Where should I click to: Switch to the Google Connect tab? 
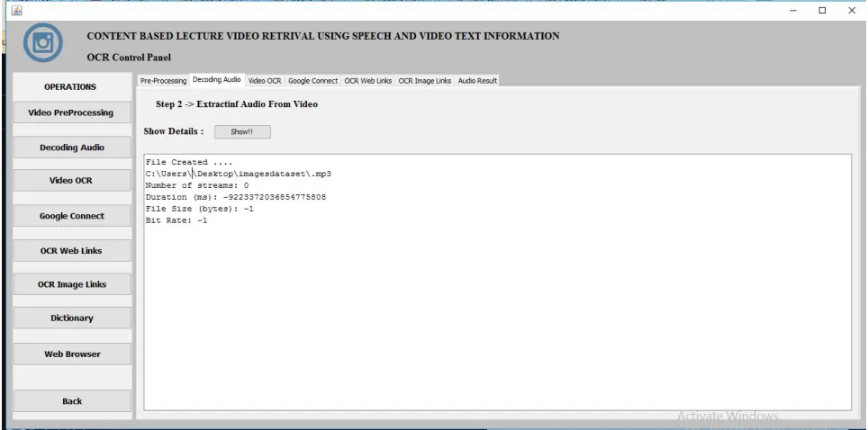pyautogui.click(x=312, y=81)
